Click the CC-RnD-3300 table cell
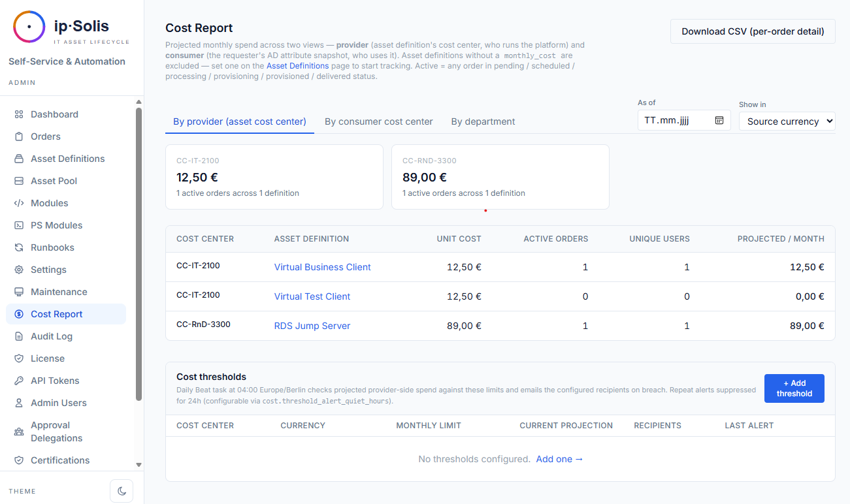Viewport: 850px width, 504px height. coord(203,324)
